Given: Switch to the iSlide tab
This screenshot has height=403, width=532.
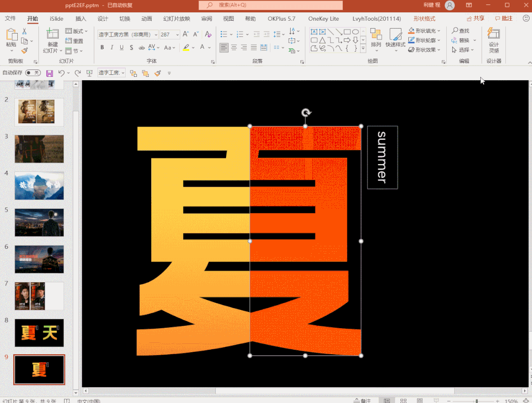Looking at the screenshot, I should coord(56,19).
